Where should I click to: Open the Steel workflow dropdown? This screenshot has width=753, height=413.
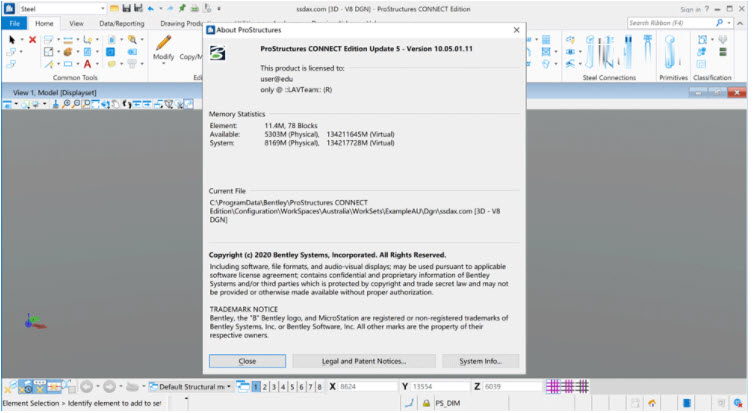pos(102,9)
